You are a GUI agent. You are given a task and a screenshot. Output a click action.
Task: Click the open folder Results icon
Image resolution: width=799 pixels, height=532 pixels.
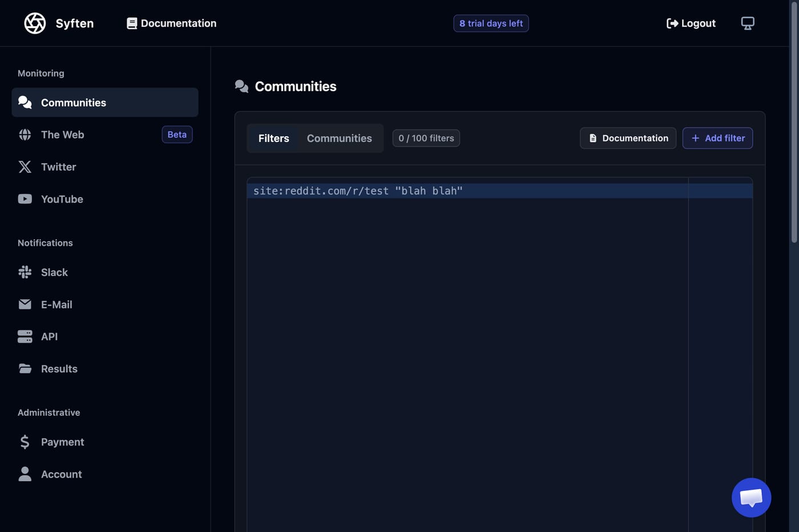pyautogui.click(x=25, y=368)
